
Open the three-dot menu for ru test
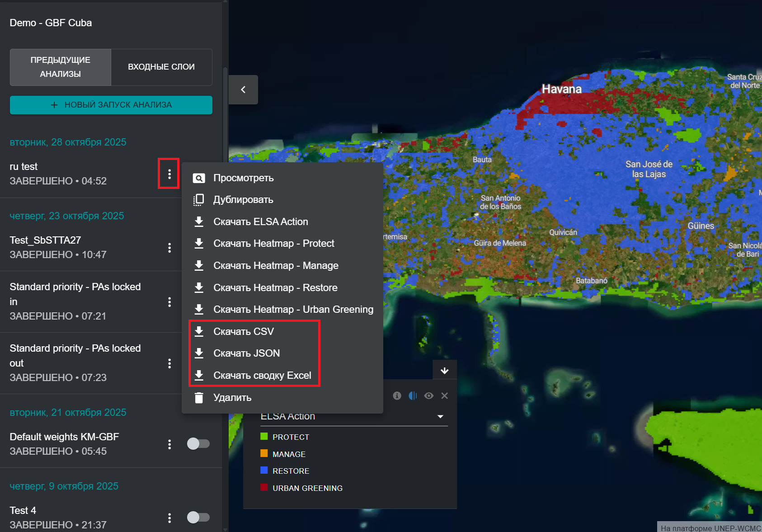pyautogui.click(x=169, y=174)
